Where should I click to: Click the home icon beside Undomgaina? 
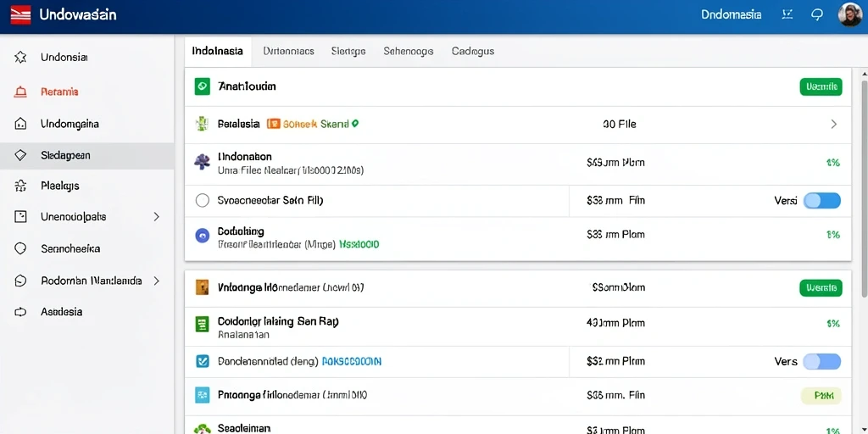20,124
